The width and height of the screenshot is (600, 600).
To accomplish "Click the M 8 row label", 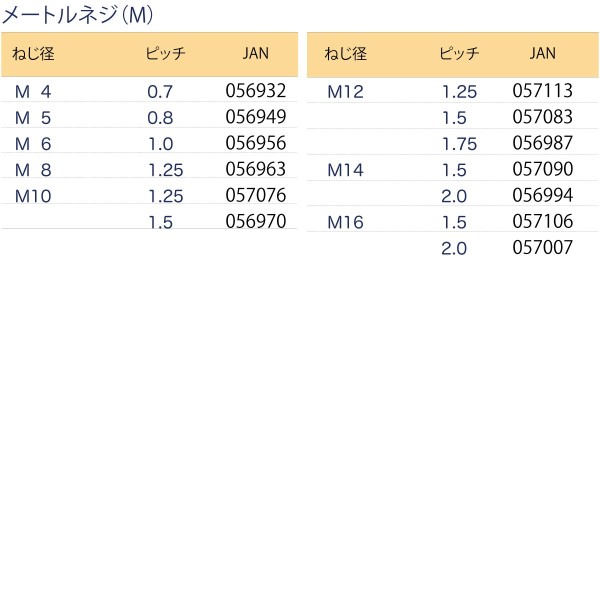I will pyautogui.click(x=33, y=169).
